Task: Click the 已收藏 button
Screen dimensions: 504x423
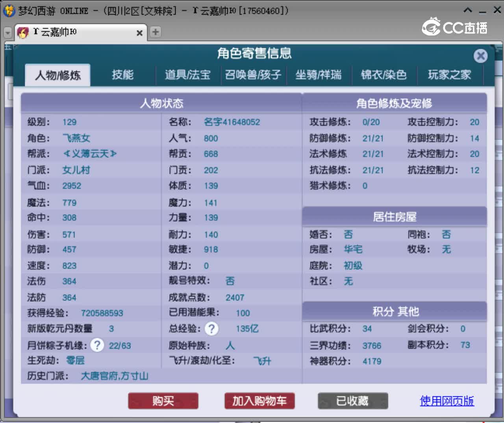Action: pyautogui.click(x=353, y=401)
